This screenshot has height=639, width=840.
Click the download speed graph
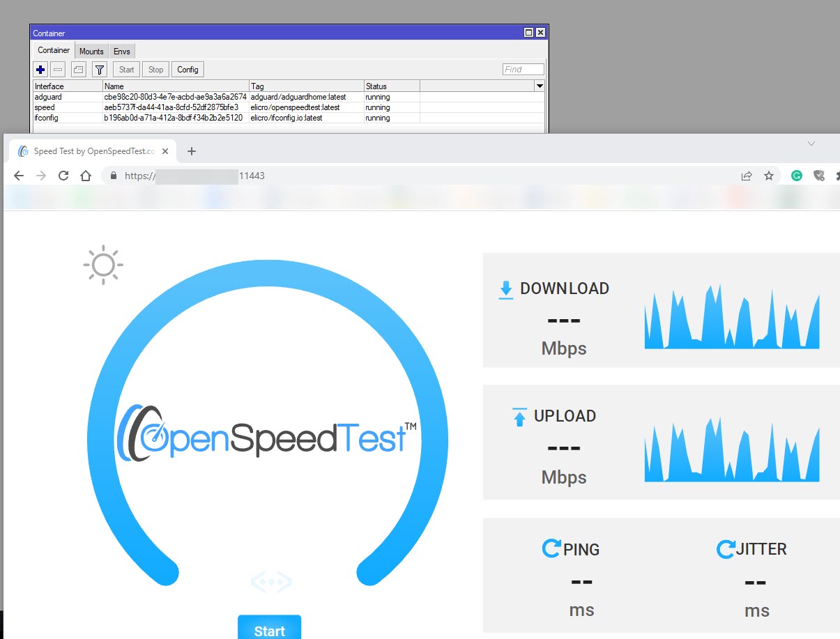pos(732,316)
